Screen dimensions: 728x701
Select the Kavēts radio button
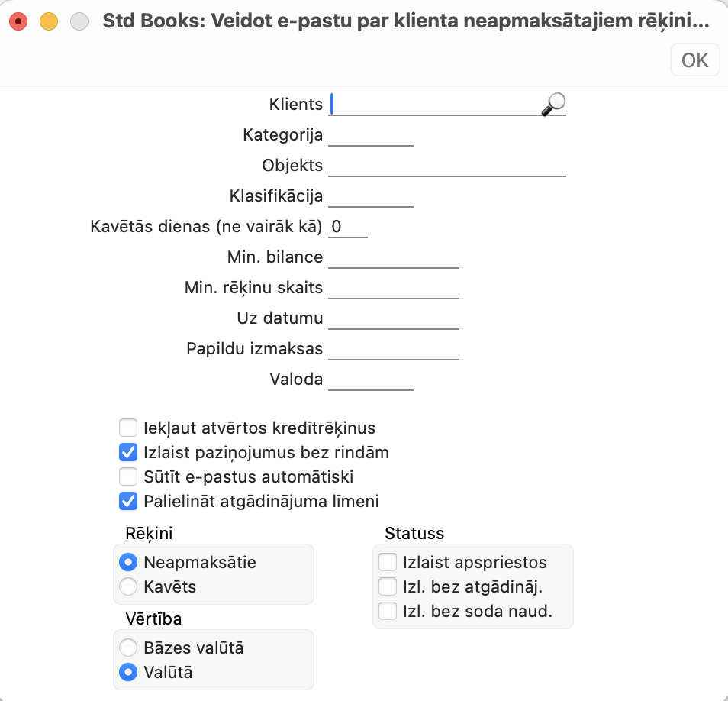pos(128,587)
